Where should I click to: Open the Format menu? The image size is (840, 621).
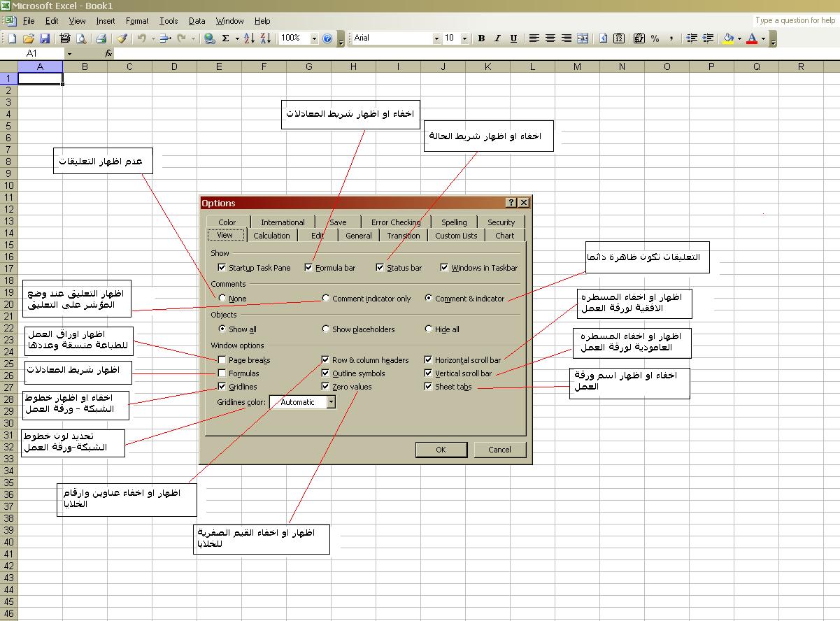137,21
